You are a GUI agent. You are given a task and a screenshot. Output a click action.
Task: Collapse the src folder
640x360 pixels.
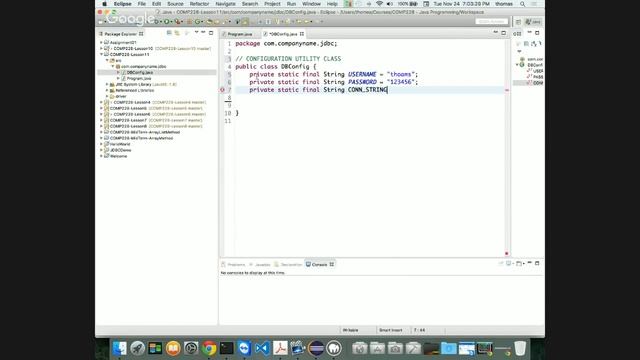click(107, 60)
